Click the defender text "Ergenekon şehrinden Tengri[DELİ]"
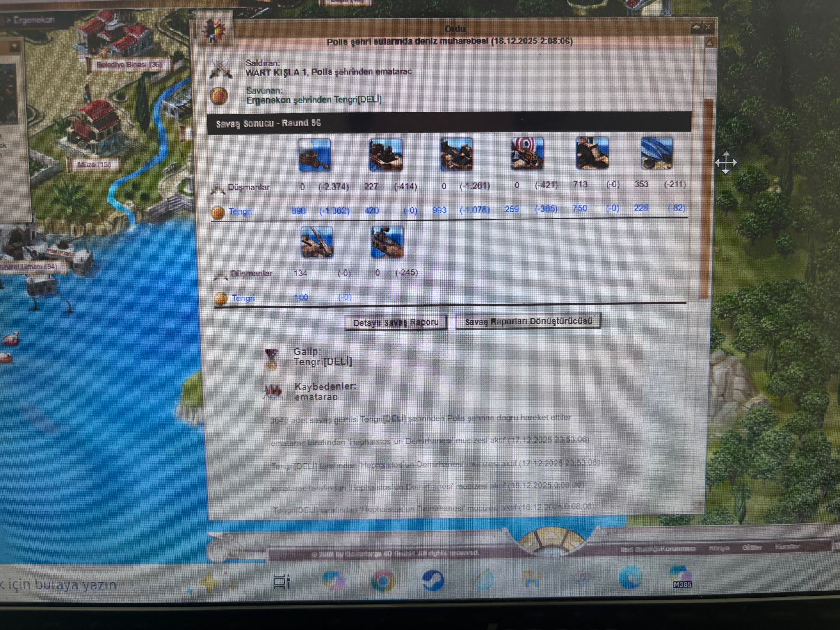 pos(314,100)
